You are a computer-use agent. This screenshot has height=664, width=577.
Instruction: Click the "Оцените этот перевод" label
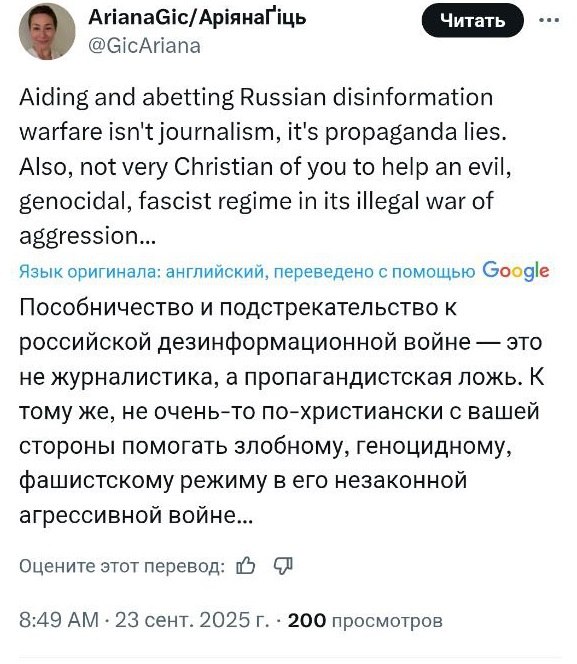point(122,566)
